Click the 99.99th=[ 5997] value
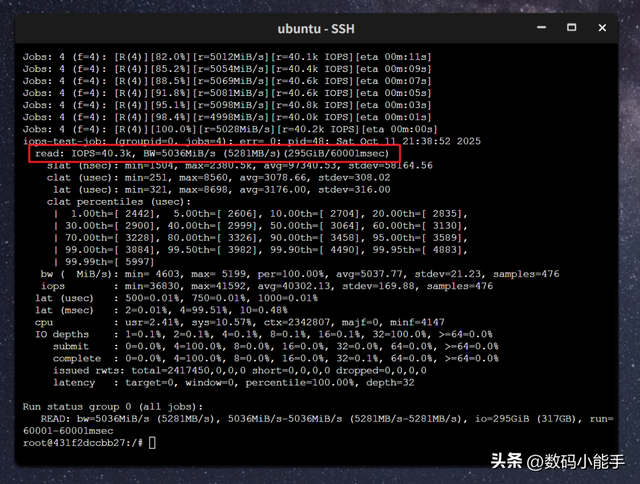The height and width of the screenshot is (484, 640). (x=109, y=262)
